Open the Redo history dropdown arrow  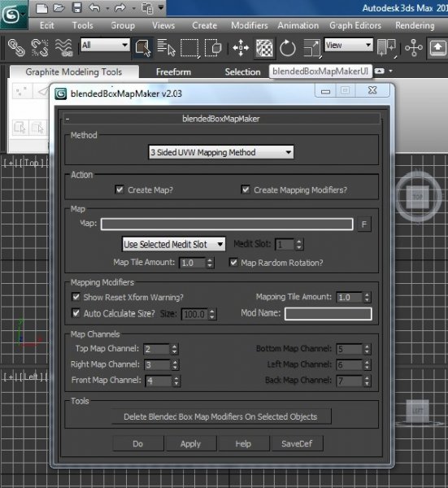coord(133,8)
